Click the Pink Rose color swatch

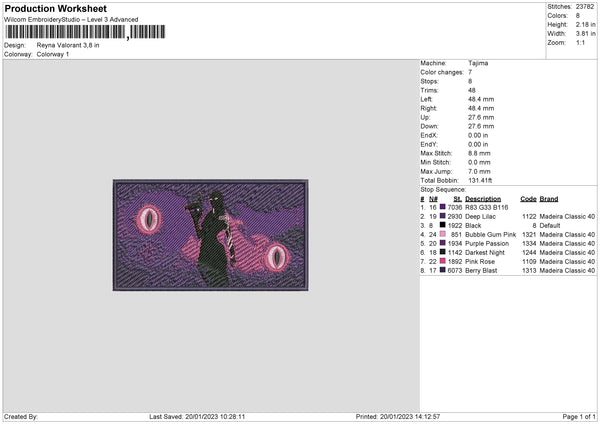pos(442,261)
